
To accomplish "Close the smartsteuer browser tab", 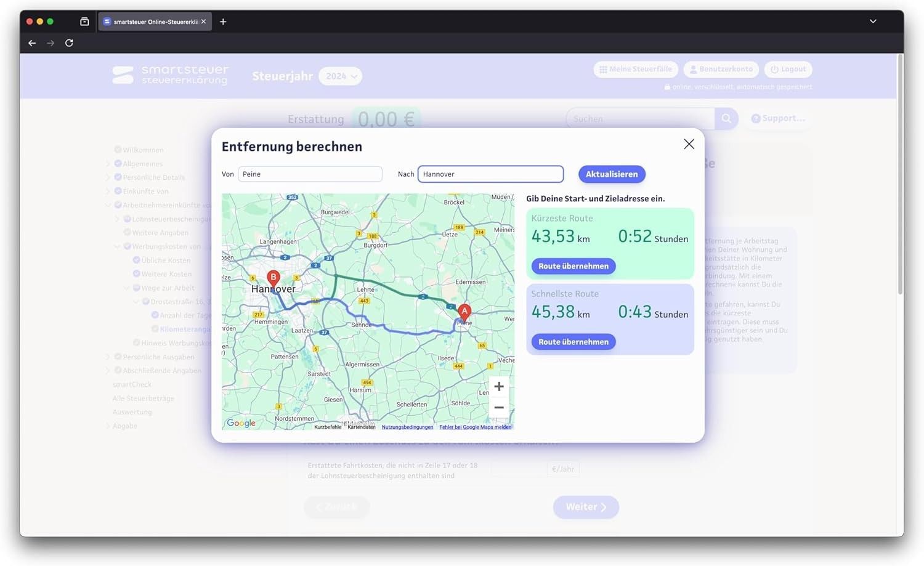I will [204, 22].
